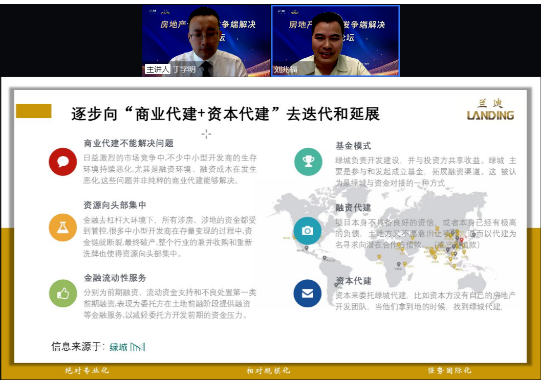Click the gold rectangle beside the title
The width and height of the screenshot is (545, 380).
tap(34, 111)
